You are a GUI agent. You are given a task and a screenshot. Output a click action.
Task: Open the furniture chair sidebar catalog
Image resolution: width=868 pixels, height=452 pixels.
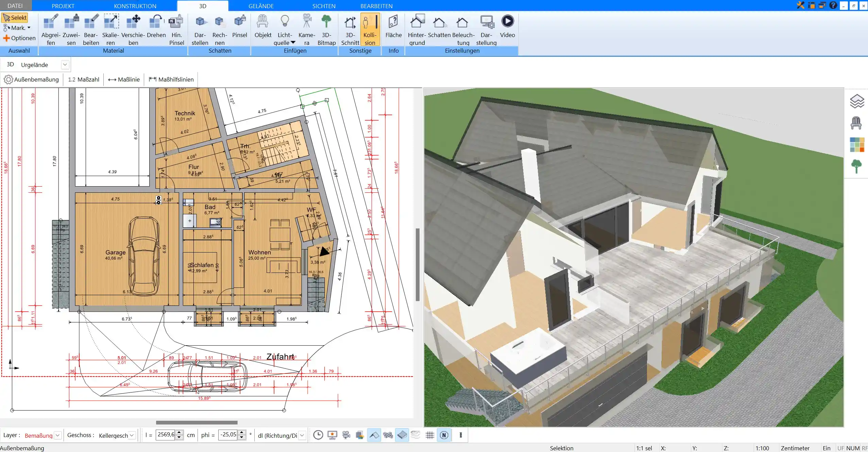point(856,123)
